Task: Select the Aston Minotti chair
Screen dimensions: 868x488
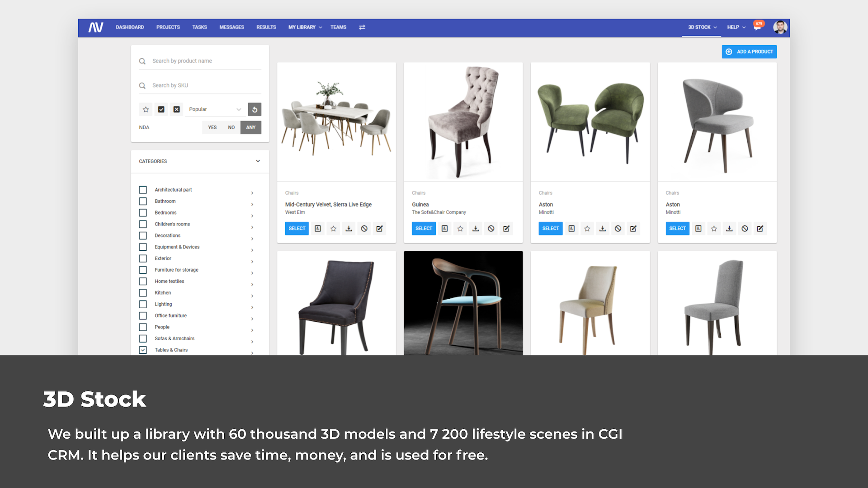Action: point(550,228)
